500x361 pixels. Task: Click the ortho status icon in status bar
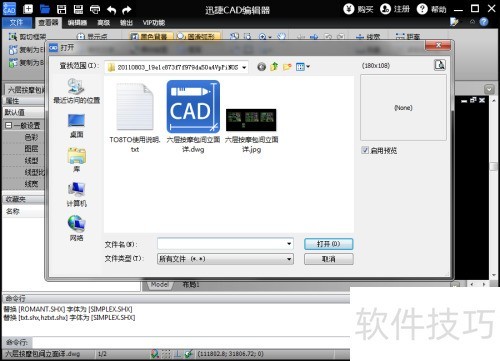tap(177, 354)
